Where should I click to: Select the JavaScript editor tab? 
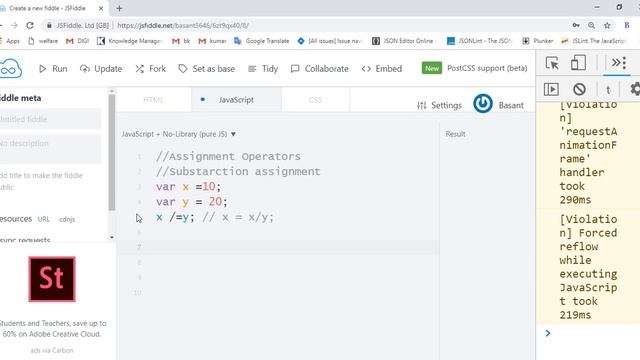click(236, 100)
